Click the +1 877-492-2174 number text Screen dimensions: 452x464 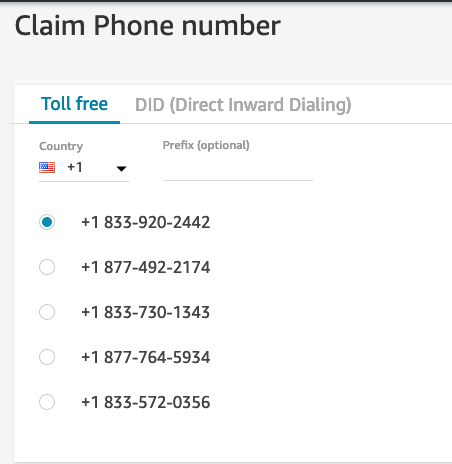tap(146, 267)
